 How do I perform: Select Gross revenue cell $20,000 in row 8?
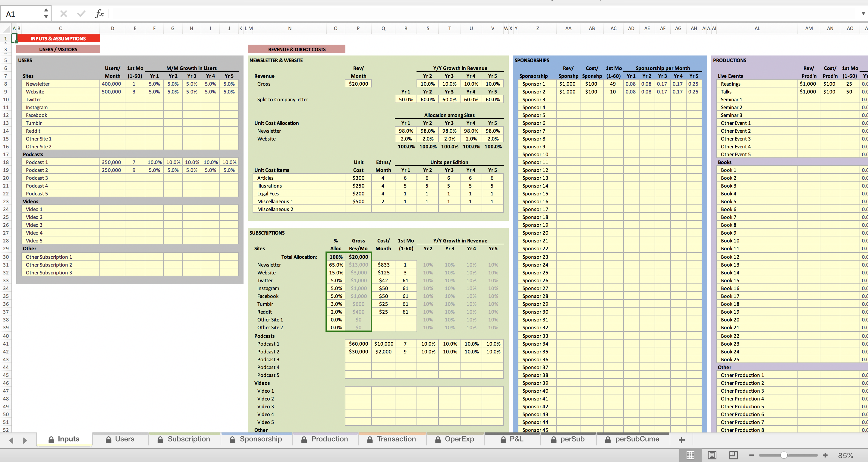[x=358, y=84]
